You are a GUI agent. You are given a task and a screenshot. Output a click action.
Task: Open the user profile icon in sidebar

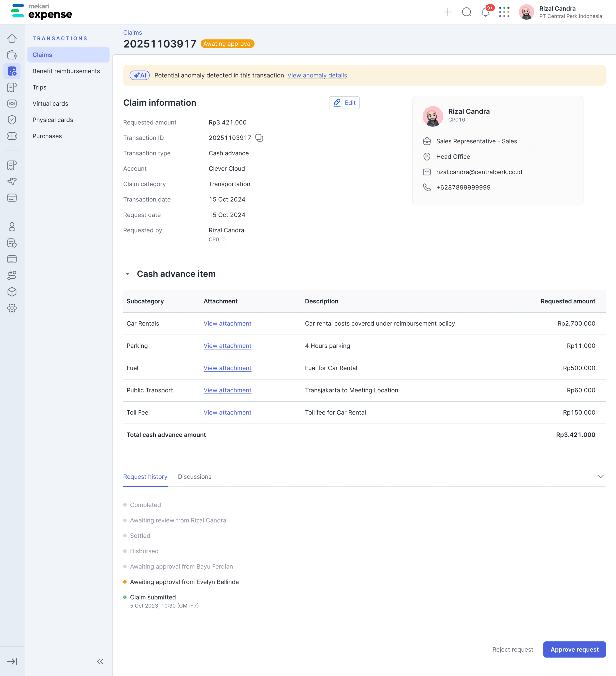12,227
